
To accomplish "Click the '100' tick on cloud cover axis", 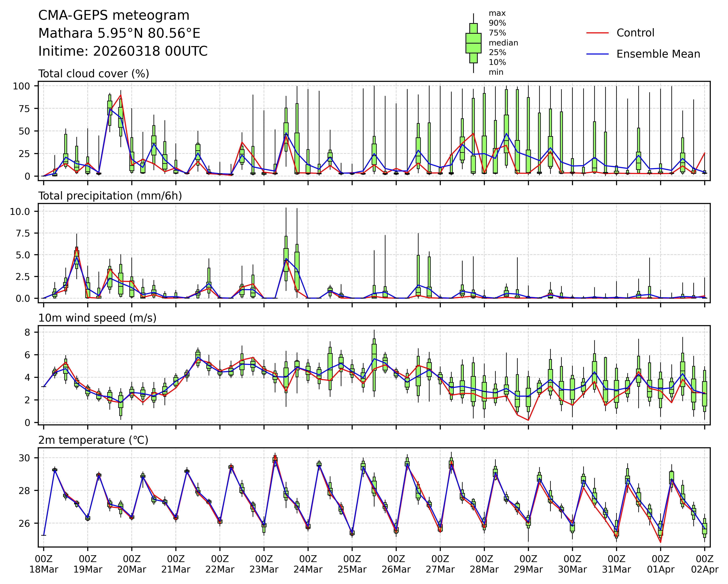I will click(x=21, y=86).
